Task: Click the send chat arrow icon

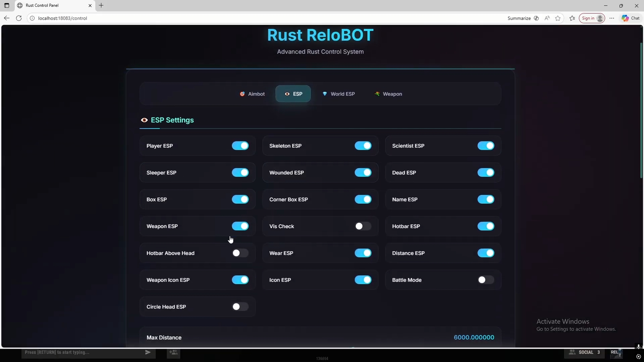Action: coord(147,353)
